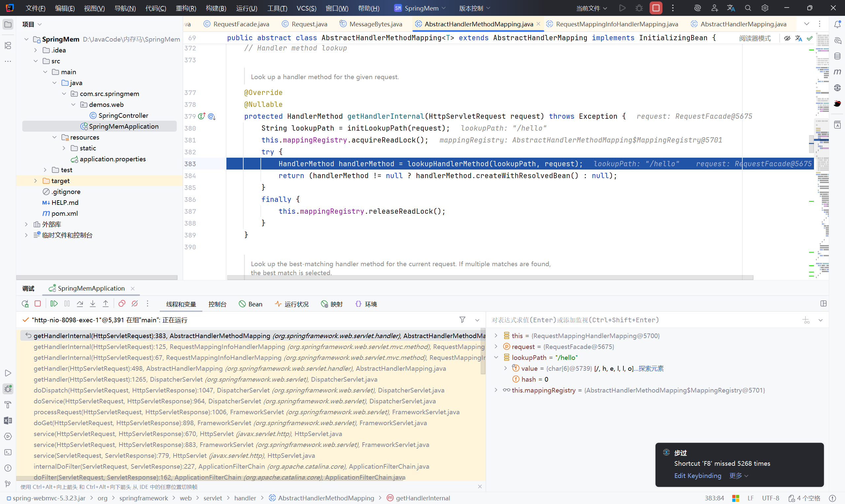Image resolution: width=845 pixels, height=504 pixels.
Task: Open the Maven tool window icon
Action: point(837,72)
